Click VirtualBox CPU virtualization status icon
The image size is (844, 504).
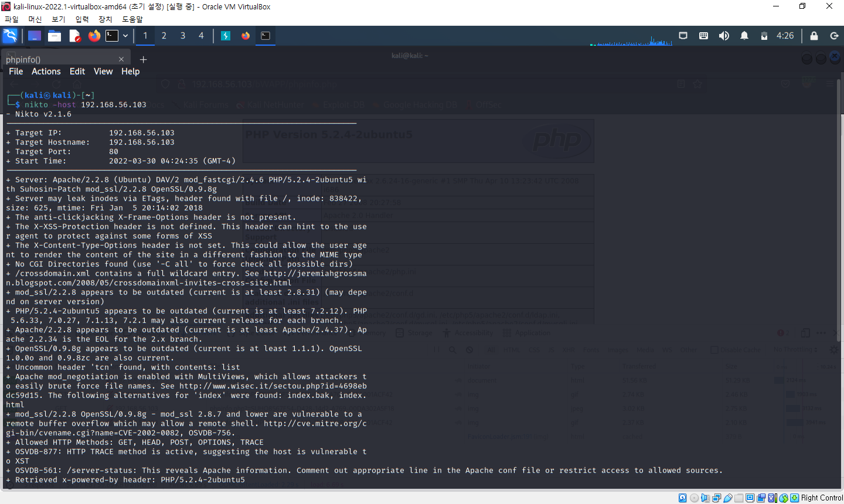[772, 498]
